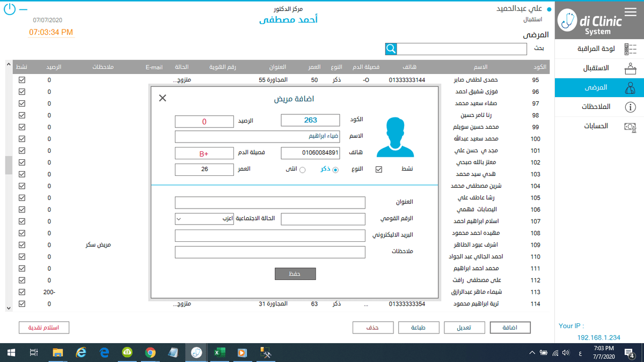Select the male (ذكر) radio button
The width and height of the screenshot is (644, 362).
click(x=336, y=170)
